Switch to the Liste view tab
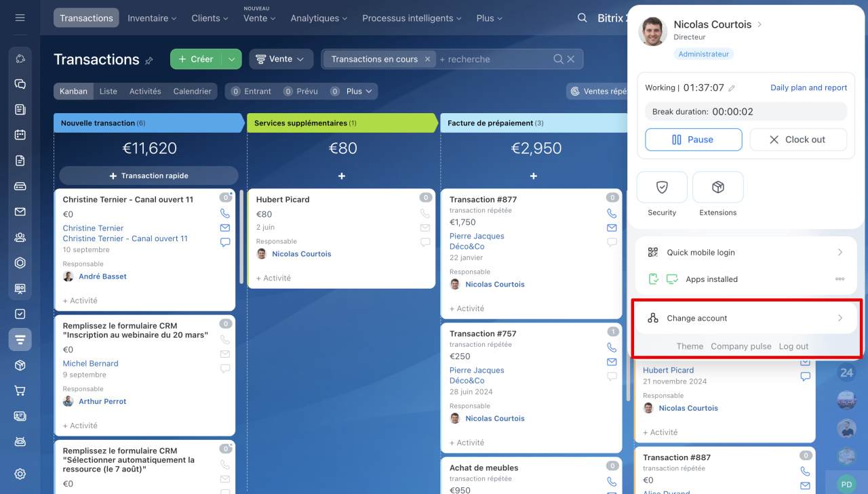868x494 pixels. (x=108, y=91)
